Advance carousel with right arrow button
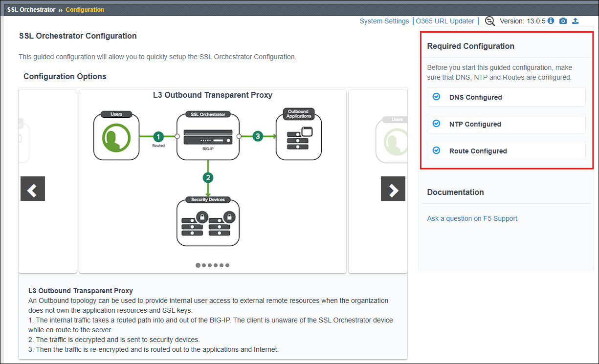 point(393,189)
